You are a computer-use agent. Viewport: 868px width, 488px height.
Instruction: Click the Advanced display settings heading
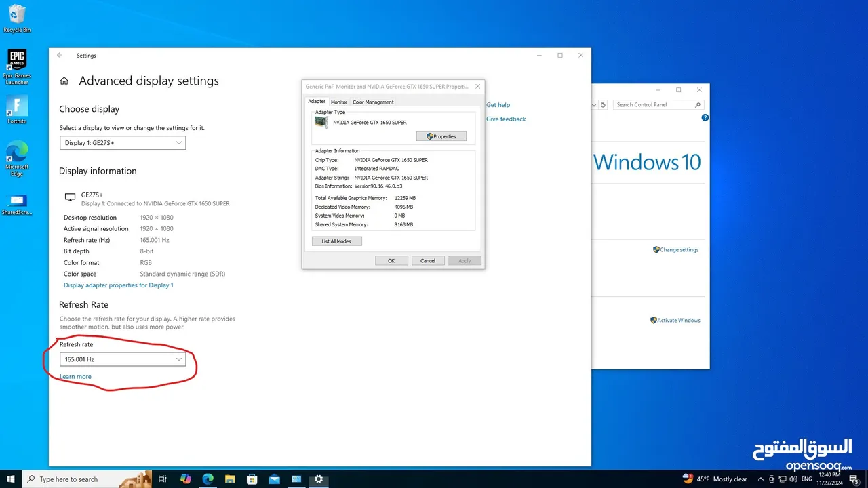149,81
